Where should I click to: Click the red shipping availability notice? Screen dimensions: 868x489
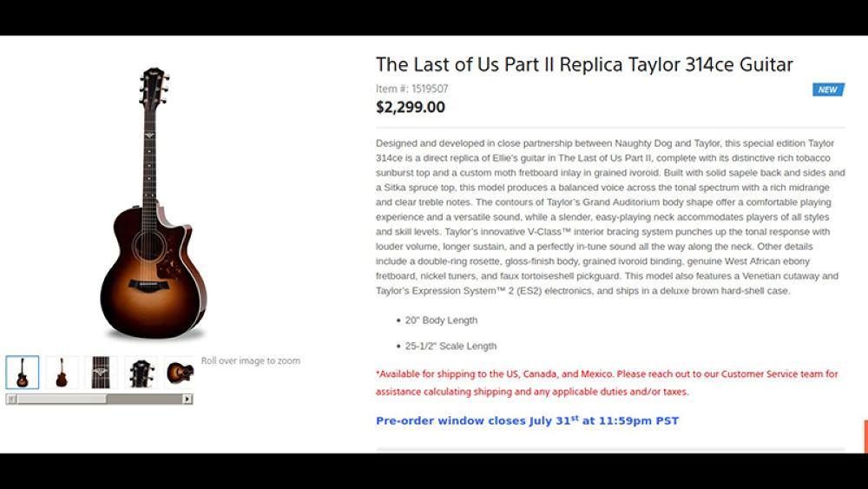607,382
